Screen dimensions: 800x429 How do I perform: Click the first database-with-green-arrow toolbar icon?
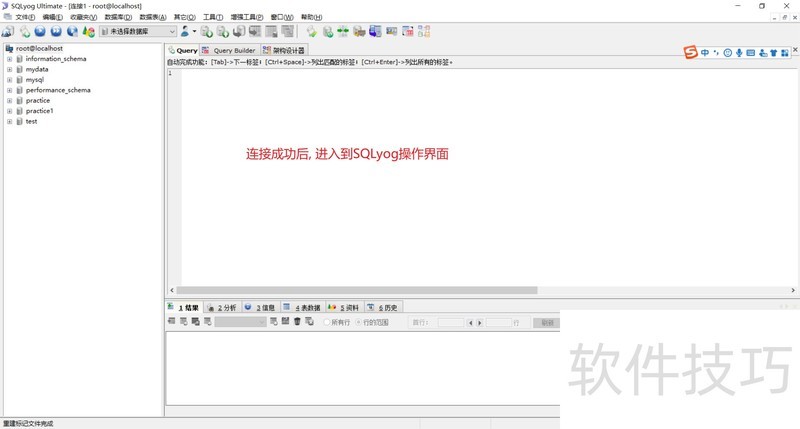point(207,32)
